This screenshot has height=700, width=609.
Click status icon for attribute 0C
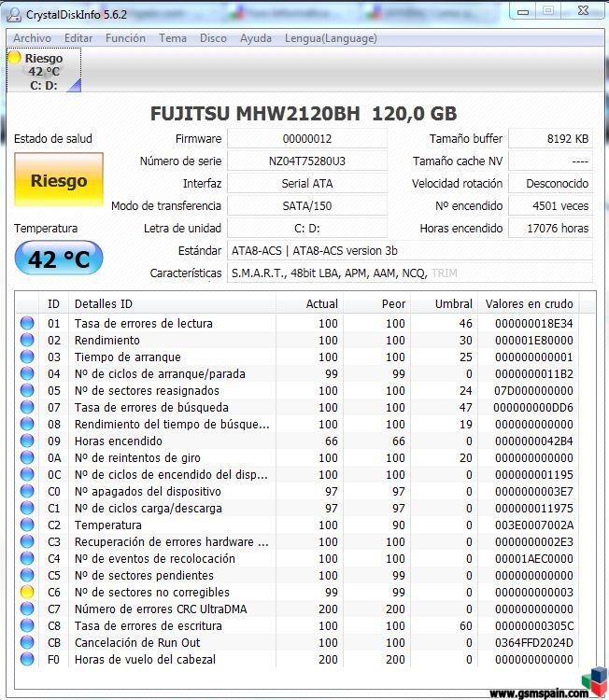point(27,474)
